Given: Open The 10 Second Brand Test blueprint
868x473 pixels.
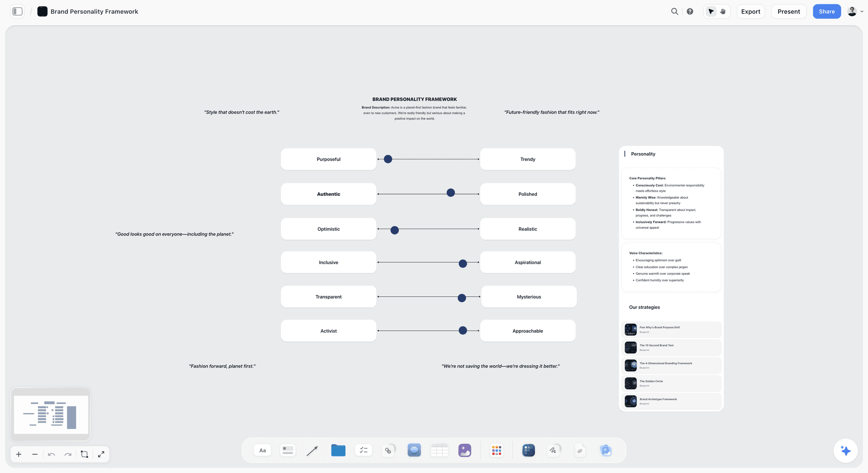Looking at the screenshot, I should [671, 348].
